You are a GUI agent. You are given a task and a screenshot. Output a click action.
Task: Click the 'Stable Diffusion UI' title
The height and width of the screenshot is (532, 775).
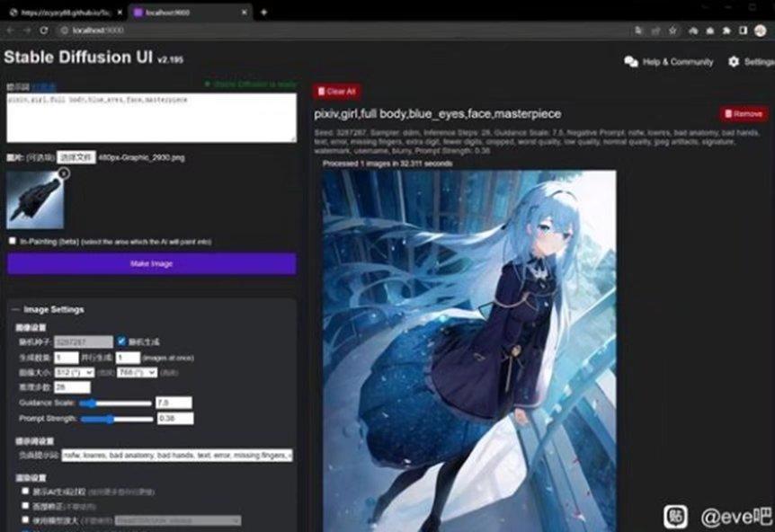tap(78, 58)
